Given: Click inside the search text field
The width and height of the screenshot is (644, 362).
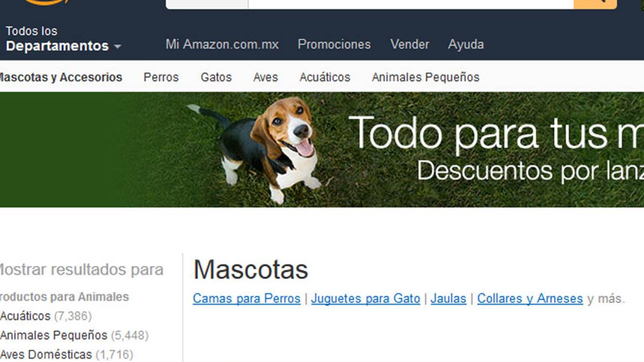Looking at the screenshot, I should pyautogui.click(x=411, y=4).
